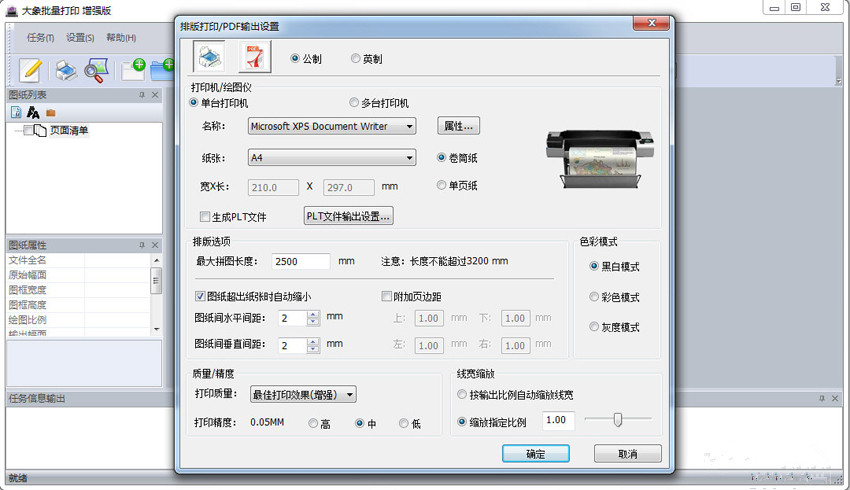Click the 图纸属性 panel scrollbar up arrow

point(157,261)
